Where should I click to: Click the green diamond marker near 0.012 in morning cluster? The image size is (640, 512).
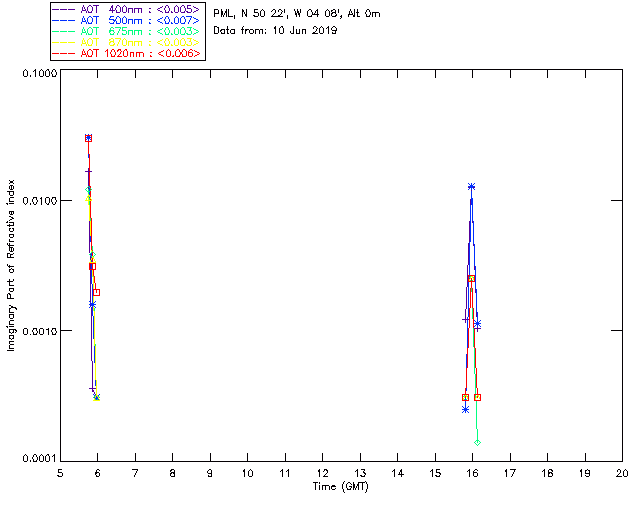click(88, 189)
